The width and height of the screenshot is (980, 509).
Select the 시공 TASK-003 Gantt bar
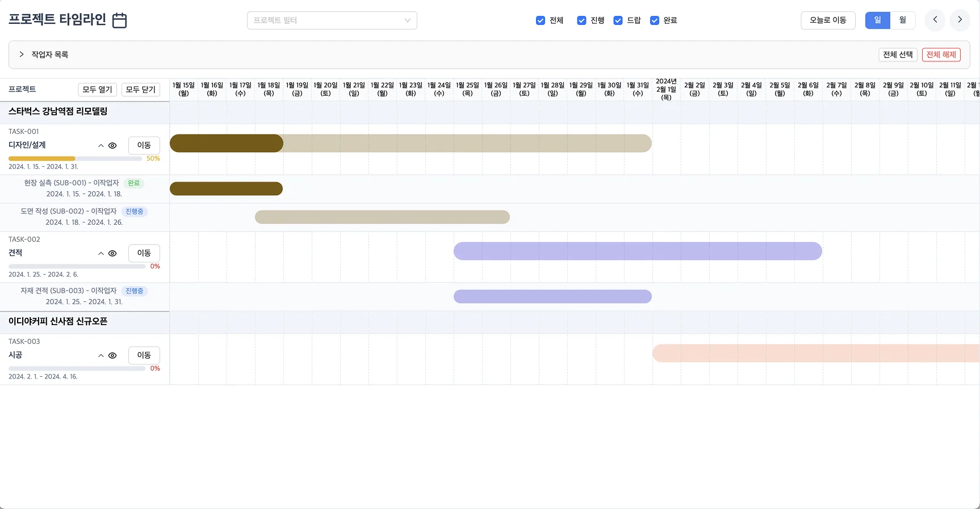[x=816, y=354]
